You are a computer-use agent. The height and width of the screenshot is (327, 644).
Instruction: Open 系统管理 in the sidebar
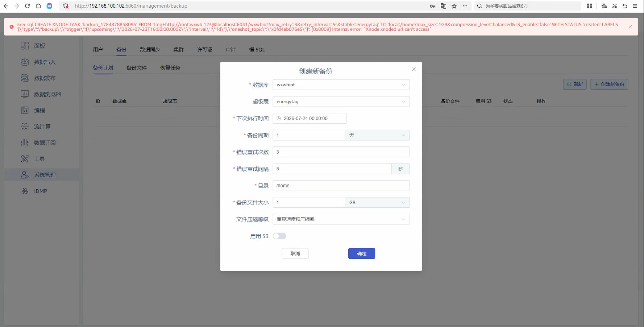pos(41,175)
